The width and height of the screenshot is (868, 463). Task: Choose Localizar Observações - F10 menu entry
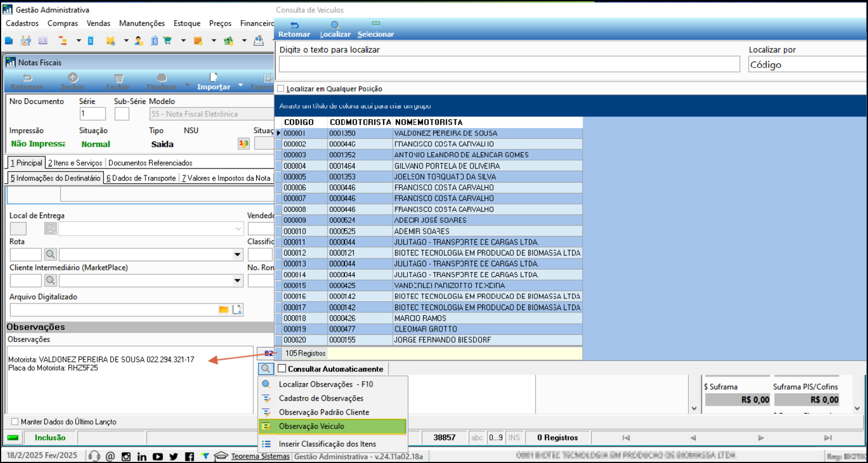click(332, 384)
